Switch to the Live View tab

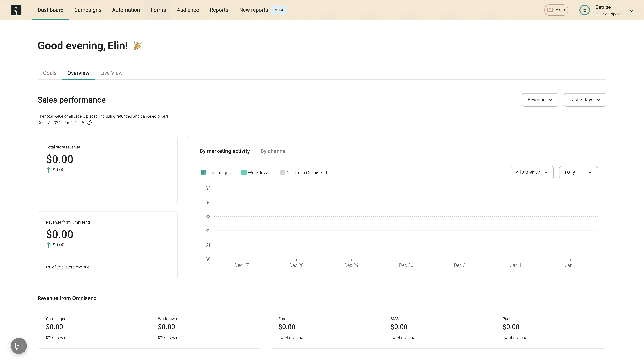pyautogui.click(x=111, y=73)
